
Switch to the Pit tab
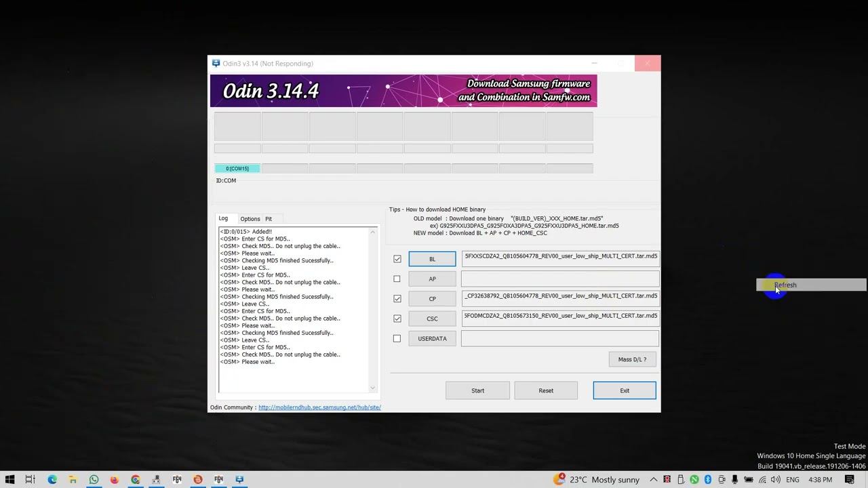pyautogui.click(x=269, y=219)
